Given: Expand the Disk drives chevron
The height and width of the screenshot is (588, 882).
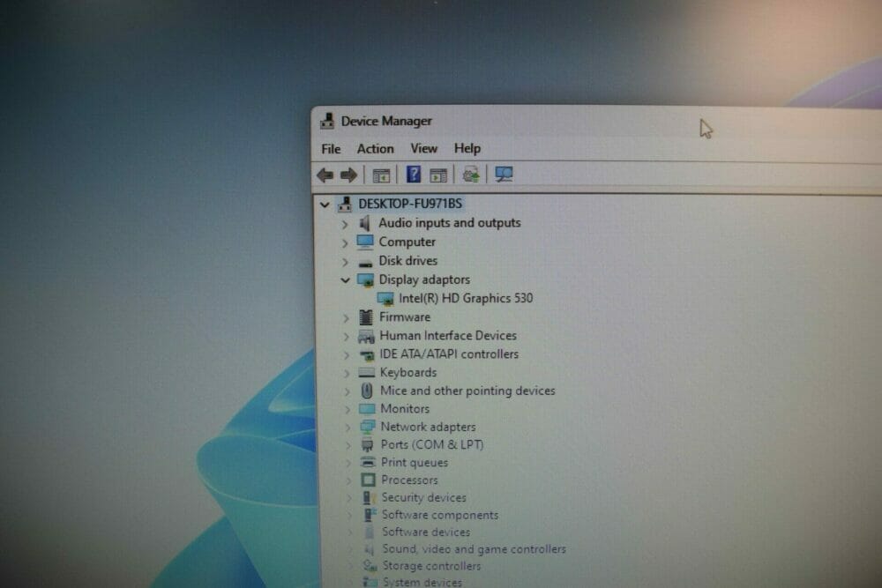Looking at the screenshot, I should pos(345,262).
